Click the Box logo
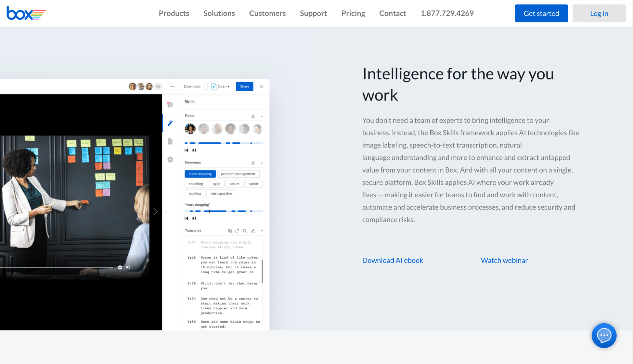633x364 pixels. [x=26, y=13]
